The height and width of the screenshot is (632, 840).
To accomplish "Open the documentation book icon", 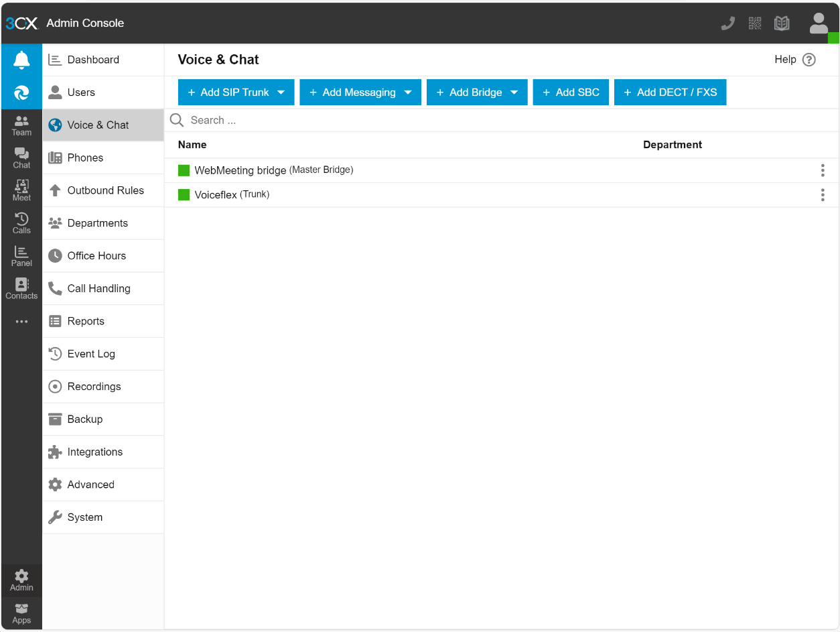I will tap(781, 23).
